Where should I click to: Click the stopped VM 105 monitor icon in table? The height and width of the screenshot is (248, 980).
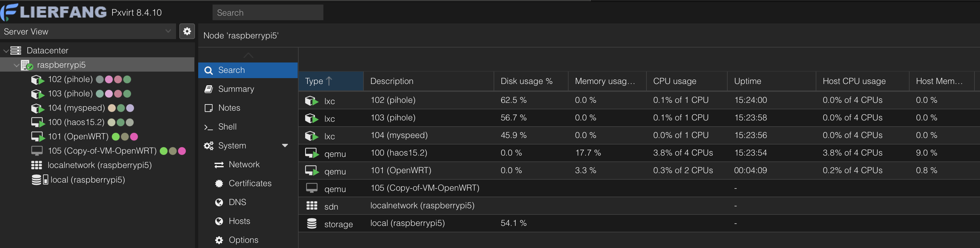312,188
